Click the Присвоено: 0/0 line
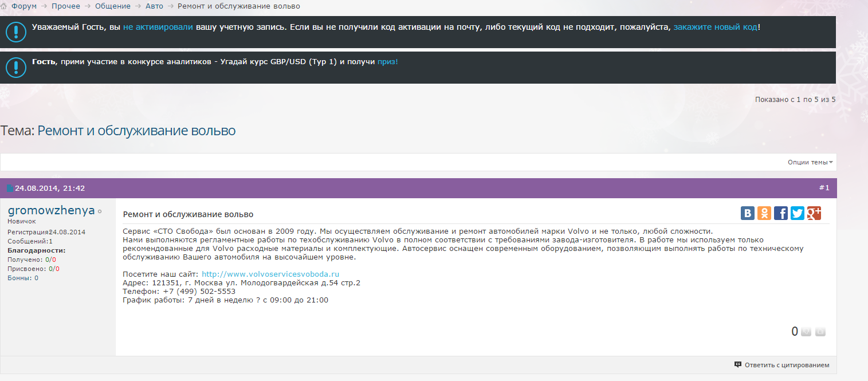 point(33,269)
